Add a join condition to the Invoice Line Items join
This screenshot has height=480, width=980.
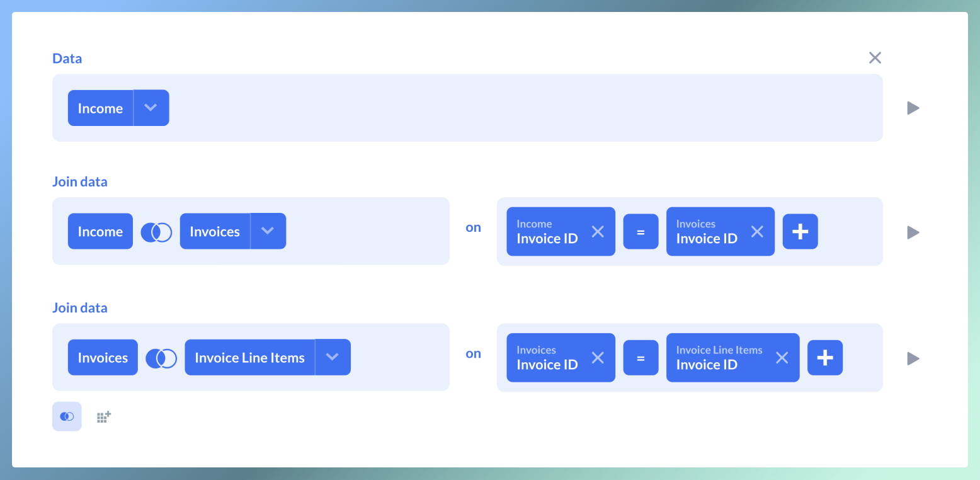tap(824, 358)
